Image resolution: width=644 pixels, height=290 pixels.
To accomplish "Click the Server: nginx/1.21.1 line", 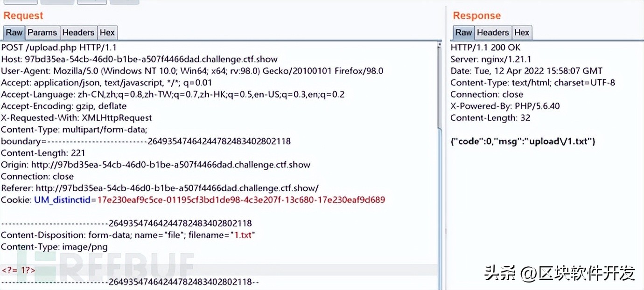I will [x=491, y=59].
